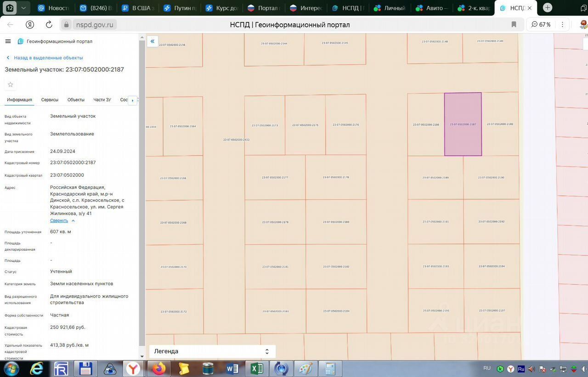Viewport: 588px width, 377px height.
Task: Switch to the 'Курс дол' browser tab
Action: (x=221, y=8)
